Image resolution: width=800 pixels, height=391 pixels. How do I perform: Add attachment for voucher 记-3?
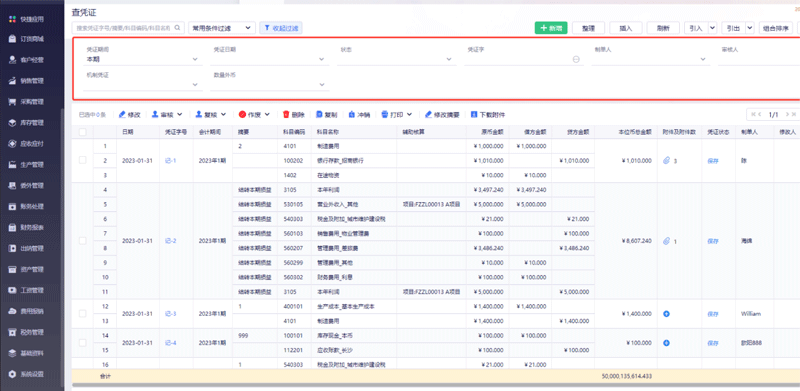[x=666, y=313]
